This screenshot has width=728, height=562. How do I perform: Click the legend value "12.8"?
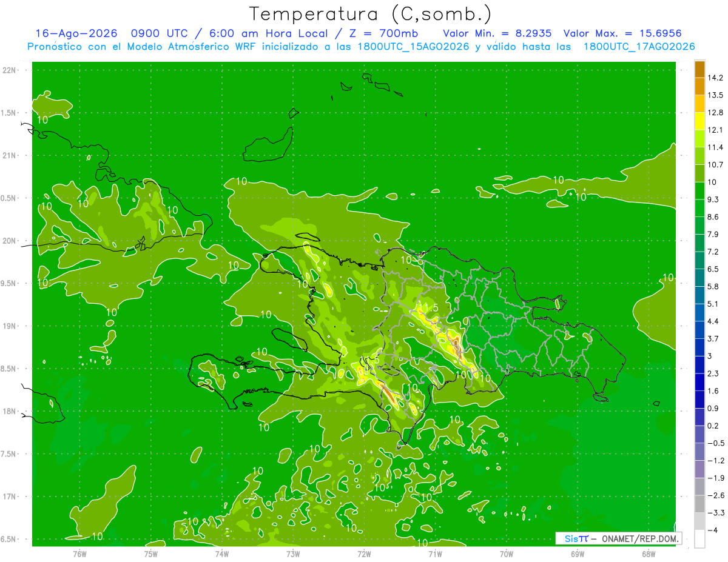(x=716, y=112)
